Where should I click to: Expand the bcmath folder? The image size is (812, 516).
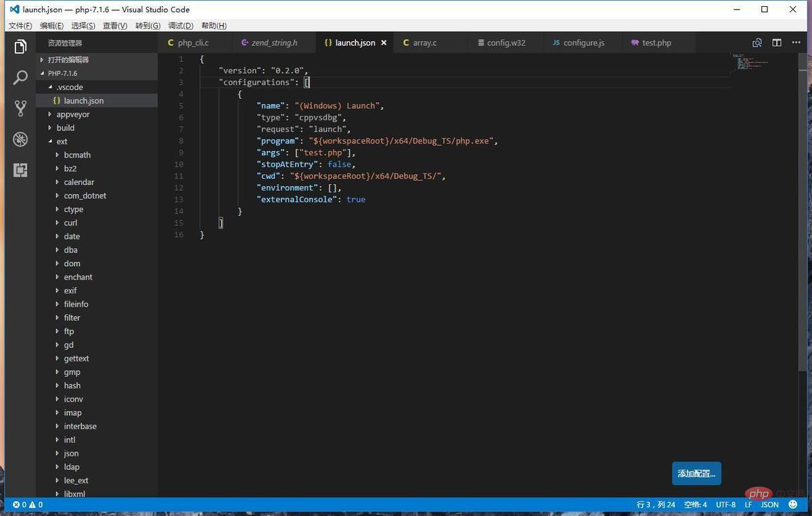point(97,155)
